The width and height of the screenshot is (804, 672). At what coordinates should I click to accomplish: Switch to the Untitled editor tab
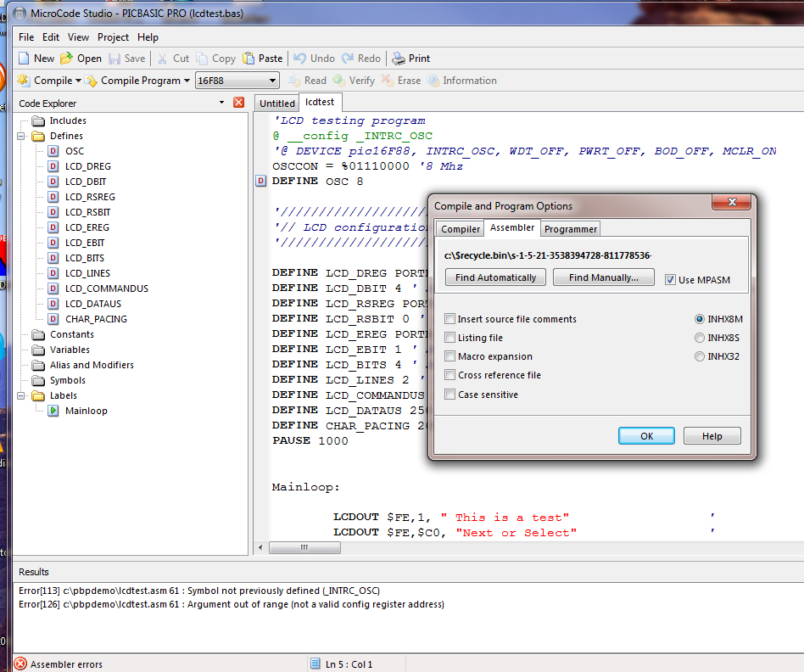click(277, 104)
